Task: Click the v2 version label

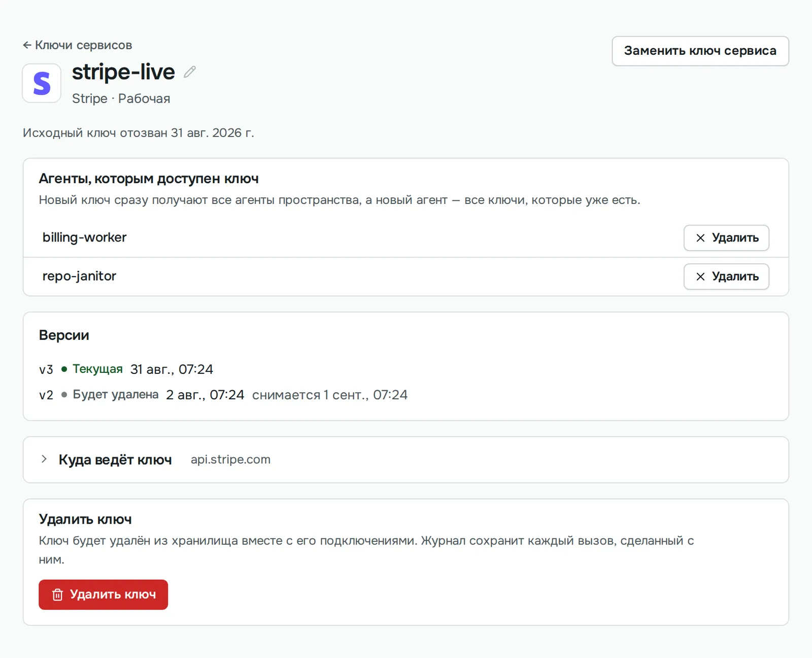Action: point(46,395)
